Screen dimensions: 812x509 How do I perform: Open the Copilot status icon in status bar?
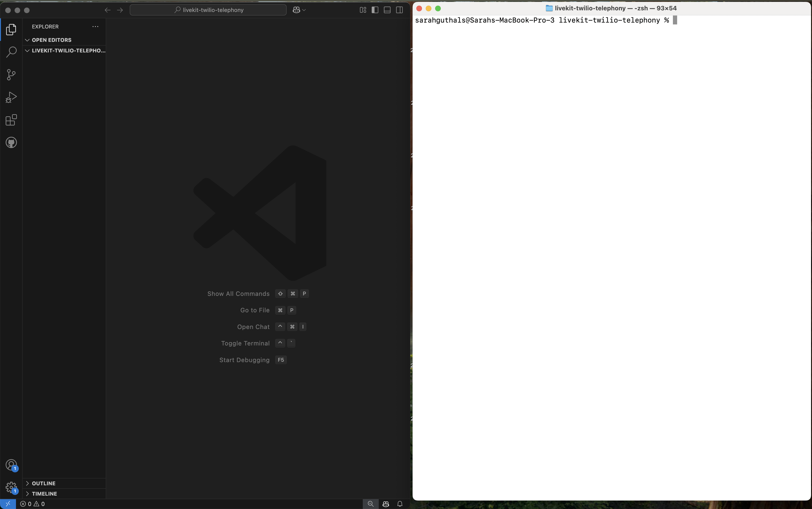pos(386,504)
